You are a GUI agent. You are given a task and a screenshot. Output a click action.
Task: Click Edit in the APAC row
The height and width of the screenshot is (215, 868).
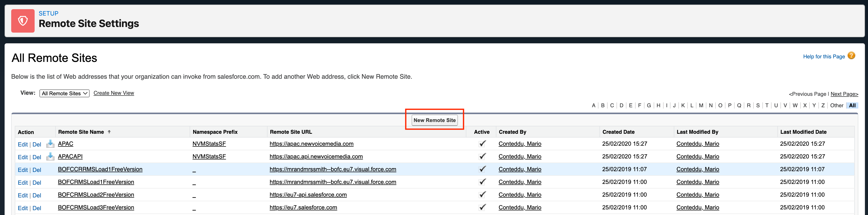(x=23, y=145)
